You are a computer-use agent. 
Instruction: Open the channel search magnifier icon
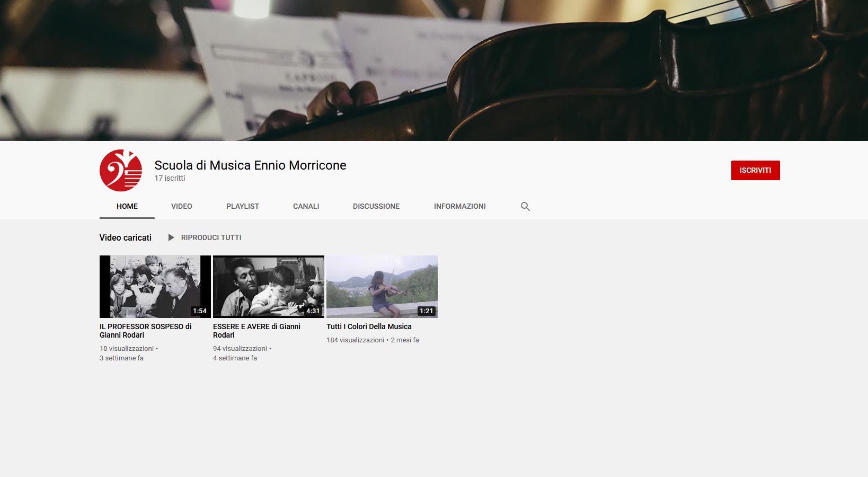click(x=525, y=207)
